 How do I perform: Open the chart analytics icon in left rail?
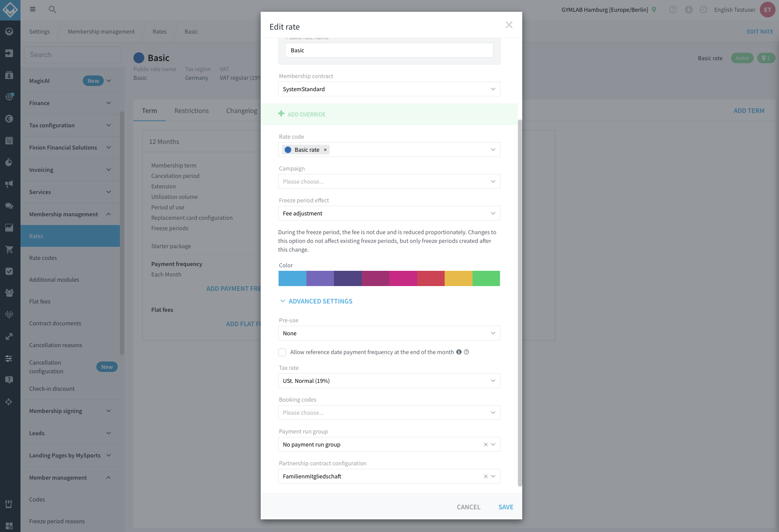point(9,228)
